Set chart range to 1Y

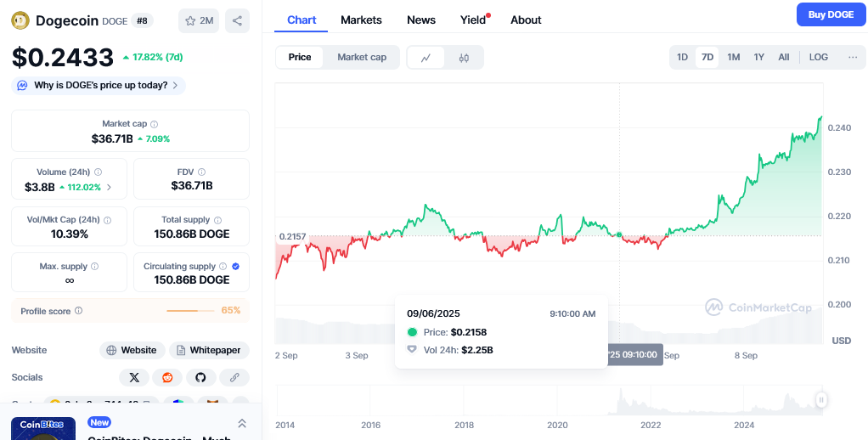pos(759,57)
